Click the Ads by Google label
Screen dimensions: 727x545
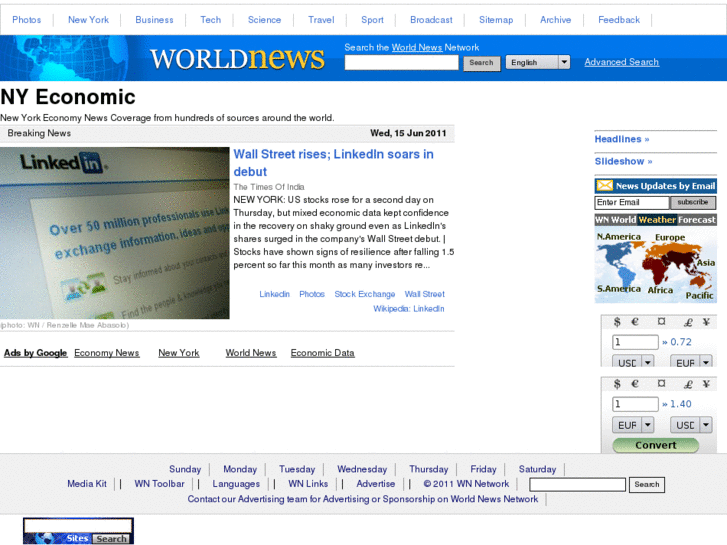pyautogui.click(x=36, y=353)
